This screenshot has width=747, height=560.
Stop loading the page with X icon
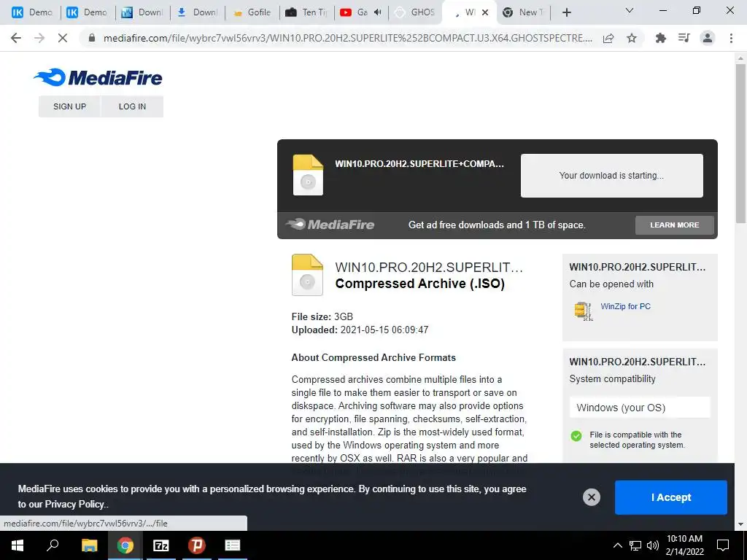pyautogui.click(x=63, y=38)
